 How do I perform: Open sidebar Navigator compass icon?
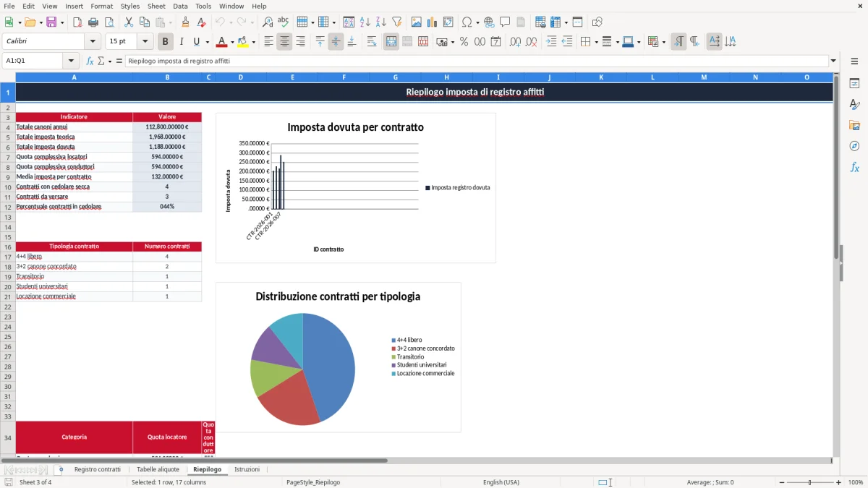pos(854,147)
